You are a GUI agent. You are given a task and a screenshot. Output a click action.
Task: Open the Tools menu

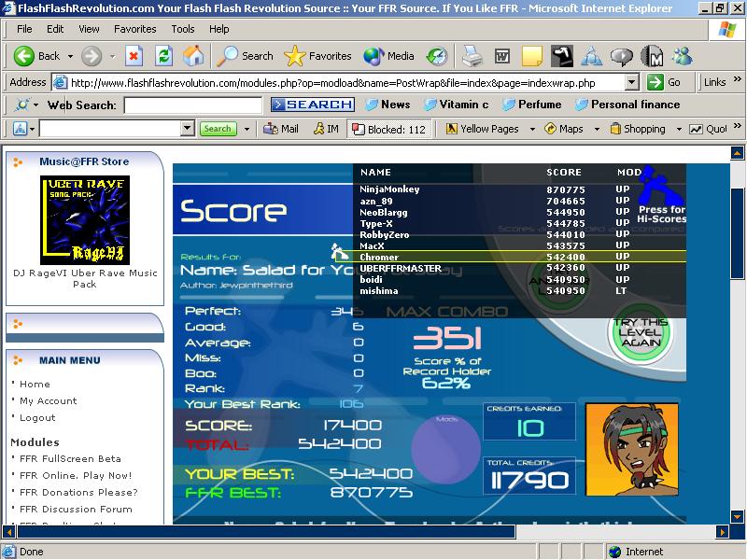(183, 29)
